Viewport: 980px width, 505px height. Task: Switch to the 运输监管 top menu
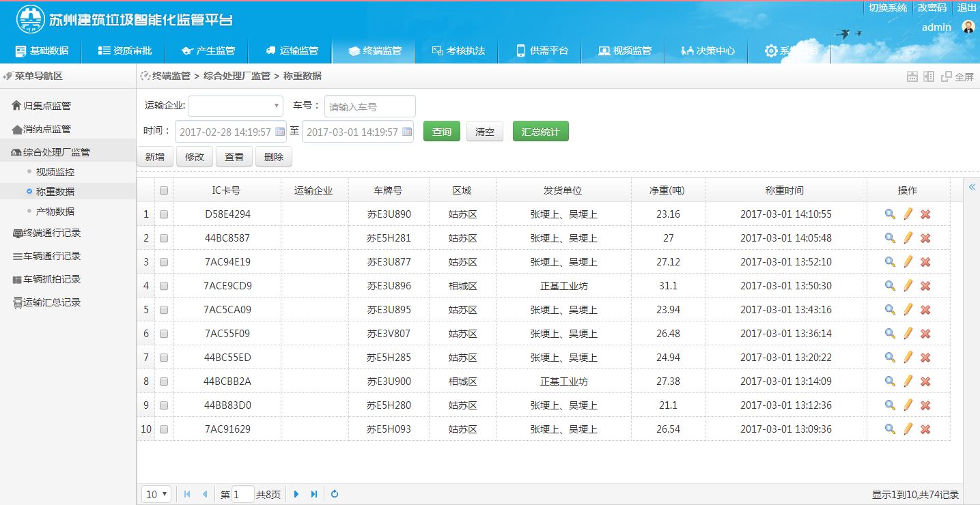(292, 50)
